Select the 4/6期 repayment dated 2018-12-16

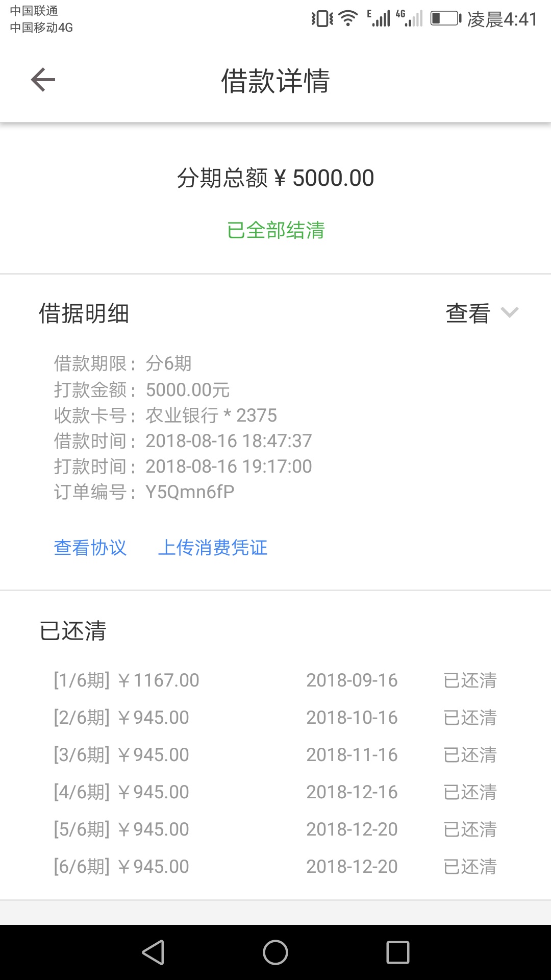point(275,792)
